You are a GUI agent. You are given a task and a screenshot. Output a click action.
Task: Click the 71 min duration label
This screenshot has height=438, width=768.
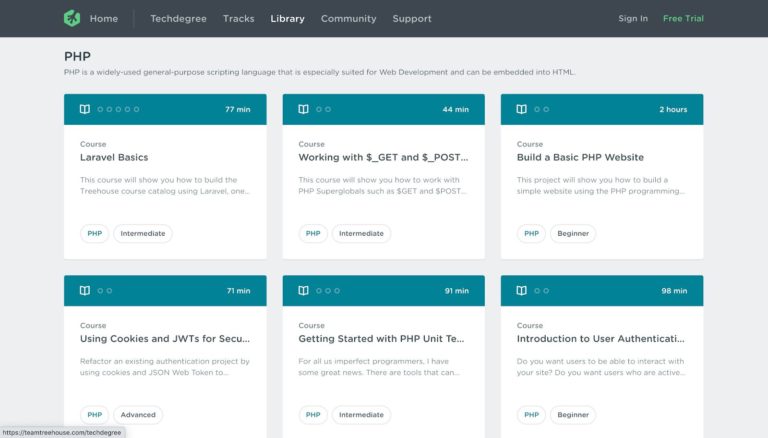click(239, 291)
